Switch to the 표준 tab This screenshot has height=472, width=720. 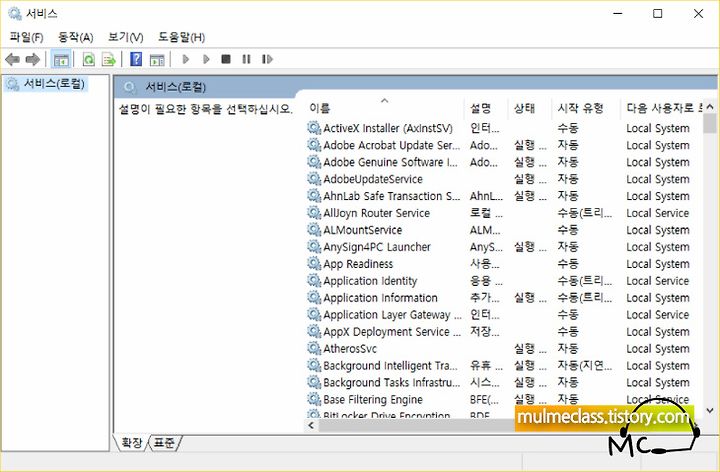(164, 443)
